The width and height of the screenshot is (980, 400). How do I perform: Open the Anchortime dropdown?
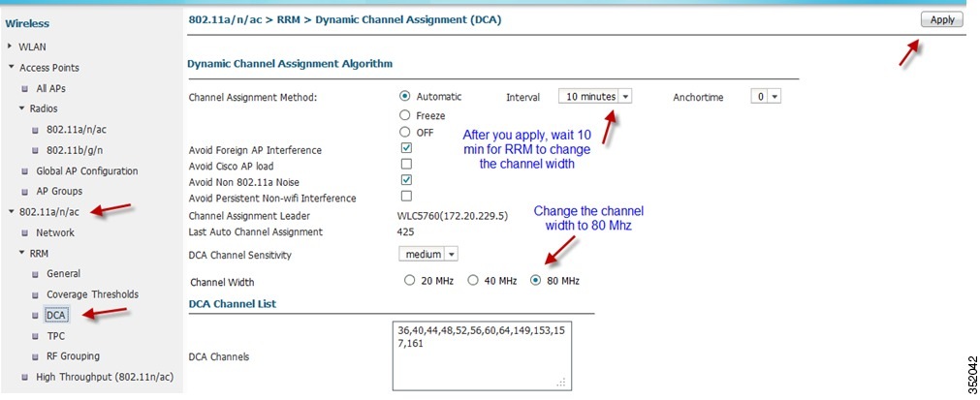pyautogui.click(x=766, y=97)
